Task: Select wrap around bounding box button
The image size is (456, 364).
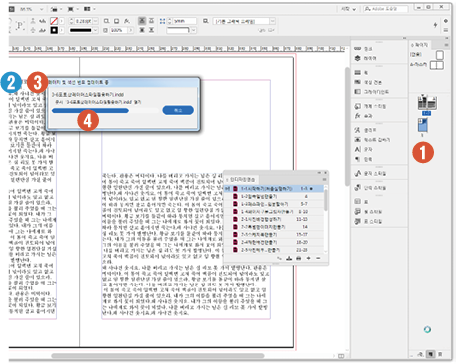Action: coord(151,21)
